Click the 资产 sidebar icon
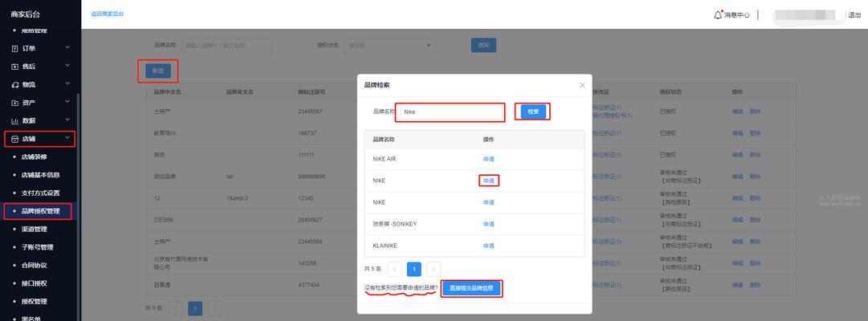 click(14, 103)
